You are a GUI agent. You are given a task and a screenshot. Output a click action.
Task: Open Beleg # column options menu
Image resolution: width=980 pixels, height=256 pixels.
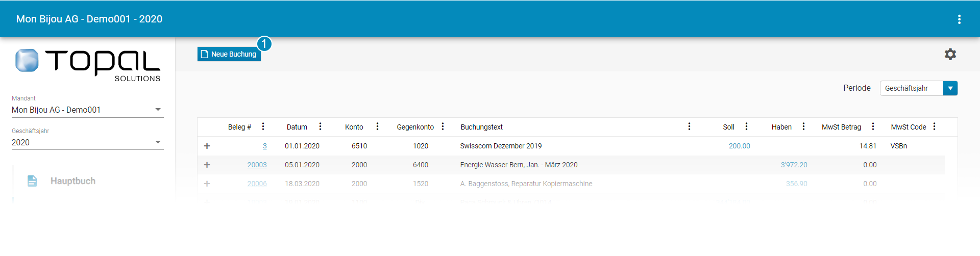[263, 126]
